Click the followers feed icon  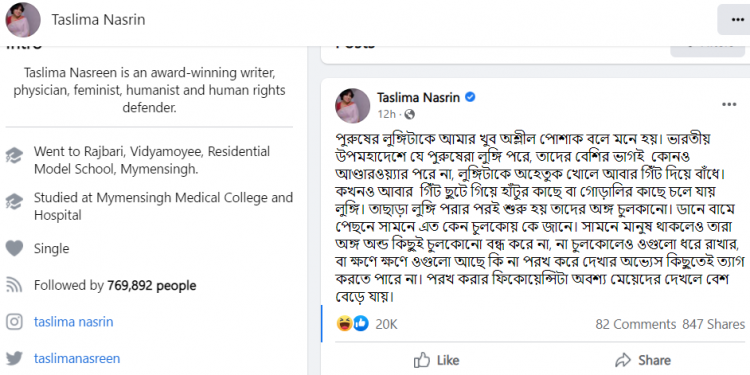coord(14,286)
